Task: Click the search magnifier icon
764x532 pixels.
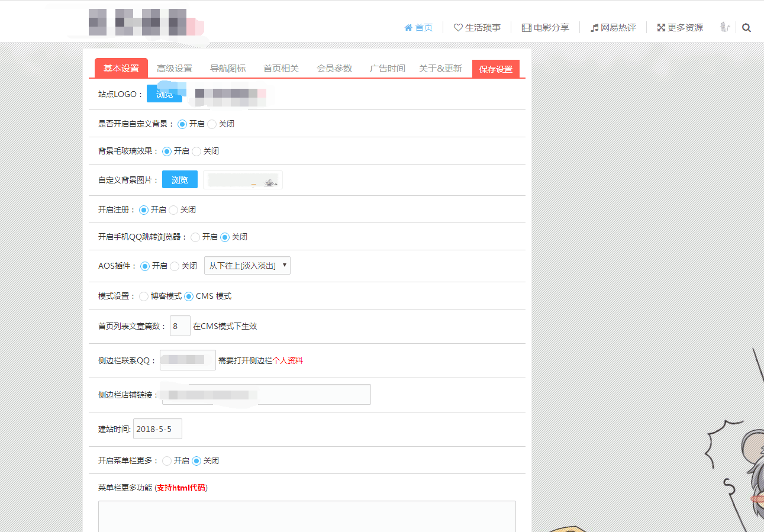Action: click(x=746, y=27)
